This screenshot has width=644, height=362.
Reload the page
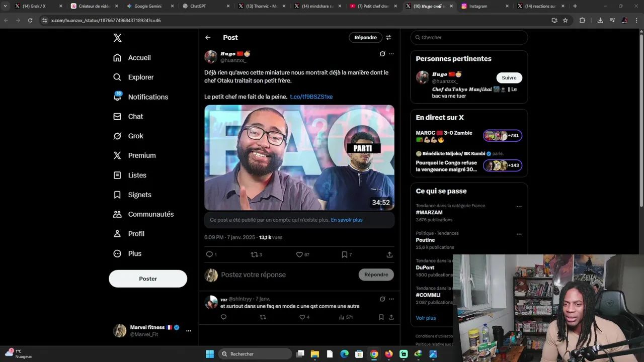[x=30, y=21]
